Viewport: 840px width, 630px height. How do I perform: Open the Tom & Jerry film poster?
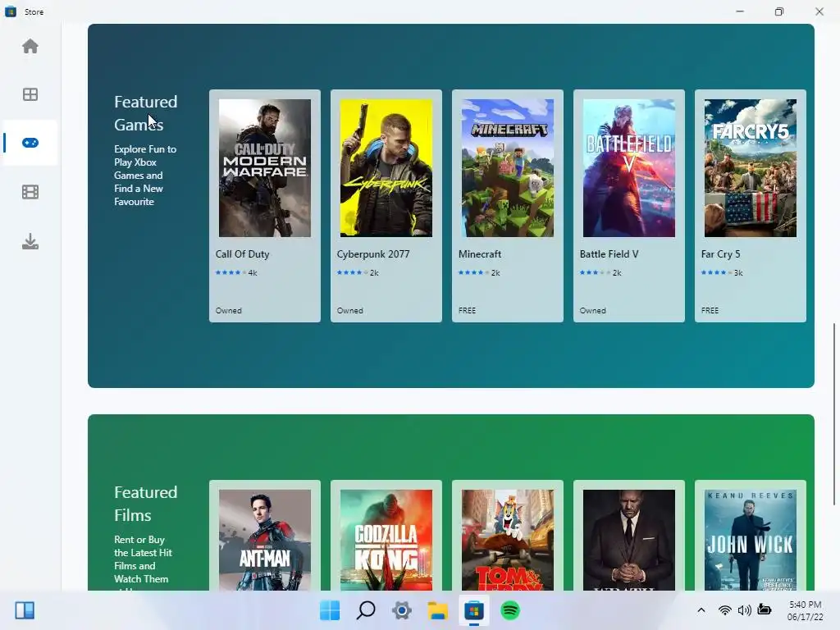click(507, 540)
